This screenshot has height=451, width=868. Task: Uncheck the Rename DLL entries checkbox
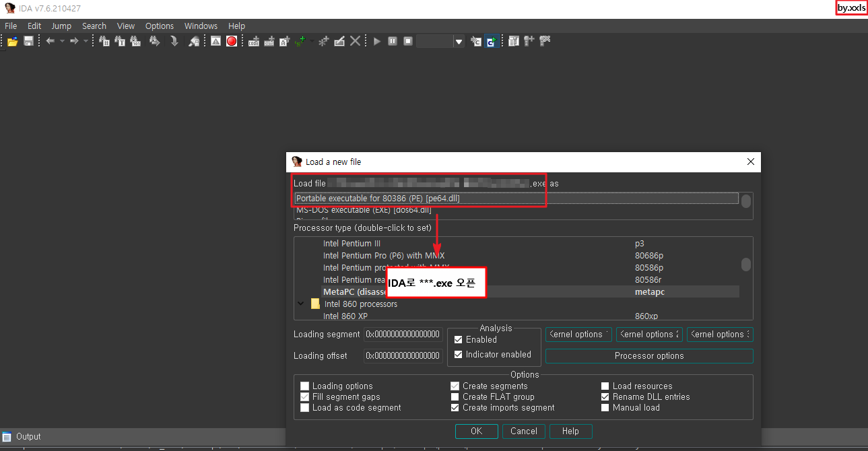[605, 397]
